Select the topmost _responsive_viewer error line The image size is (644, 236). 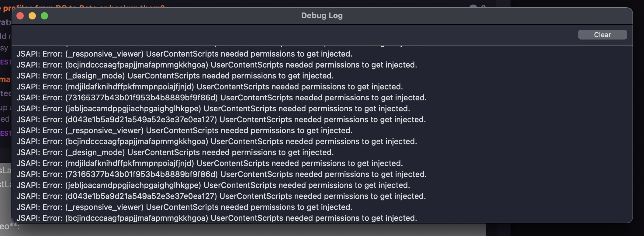point(184,54)
